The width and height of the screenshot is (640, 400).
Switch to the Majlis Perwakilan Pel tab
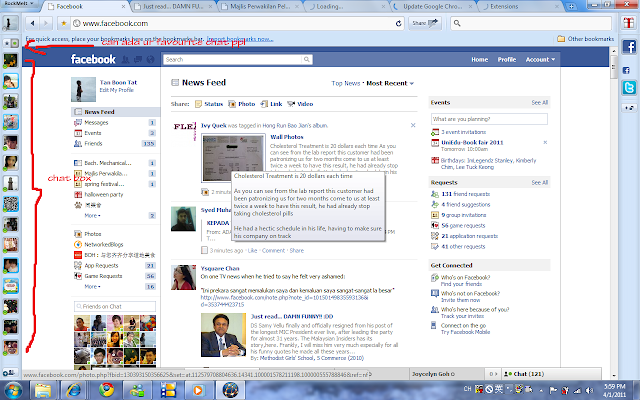click(260, 7)
